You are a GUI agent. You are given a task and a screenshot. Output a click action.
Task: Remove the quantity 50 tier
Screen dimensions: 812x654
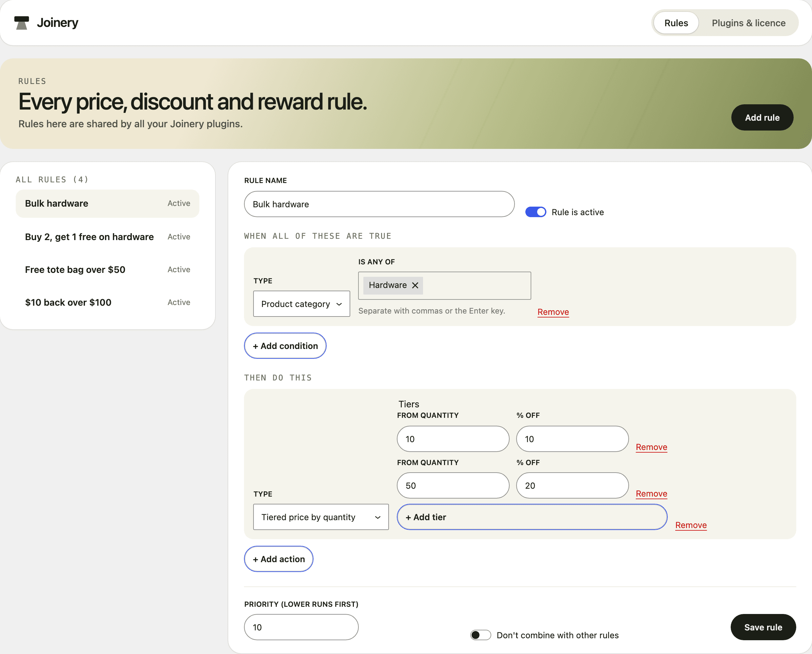(x=652, y=494)
